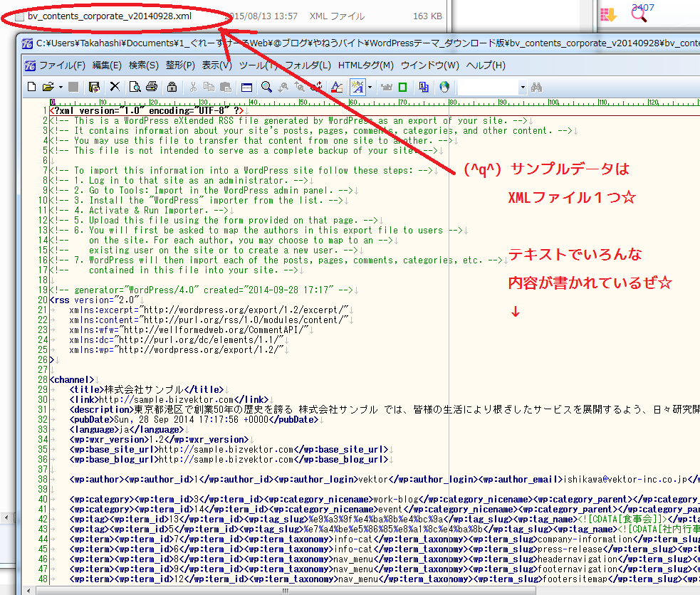Toggle the mark display abc icon
The width and height of the screenshot is (700, 595).
tap(358, 87)
